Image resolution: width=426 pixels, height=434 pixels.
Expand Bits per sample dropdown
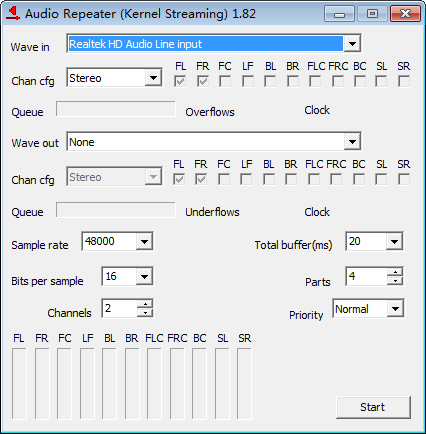[x=144, y=276]
